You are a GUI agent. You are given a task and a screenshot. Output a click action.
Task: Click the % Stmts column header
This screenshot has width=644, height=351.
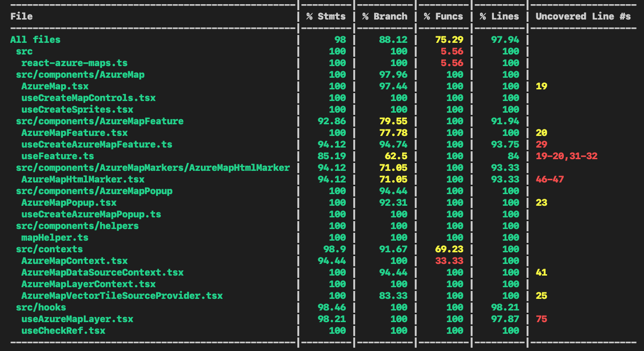point(326,16)
